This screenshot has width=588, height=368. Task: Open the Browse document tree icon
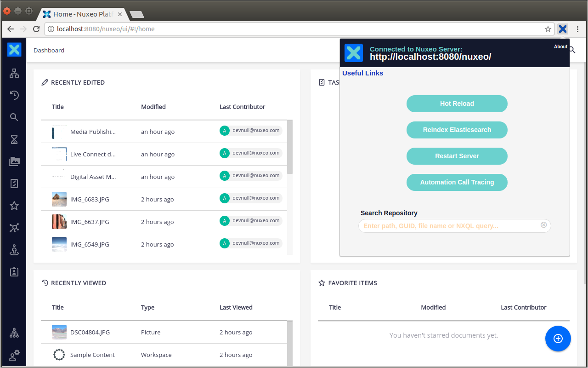[14, 73]
